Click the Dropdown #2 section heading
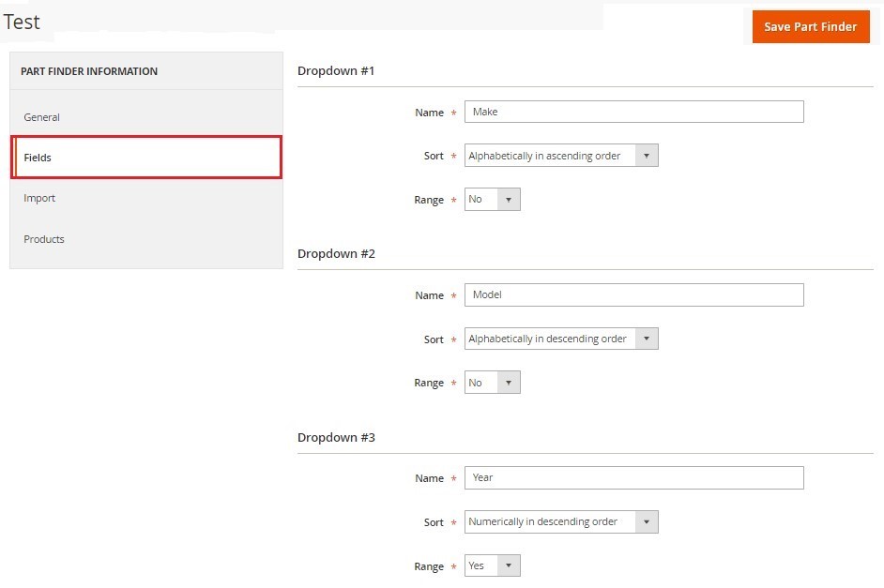This screenshot has width=884, height=588. 336,253
